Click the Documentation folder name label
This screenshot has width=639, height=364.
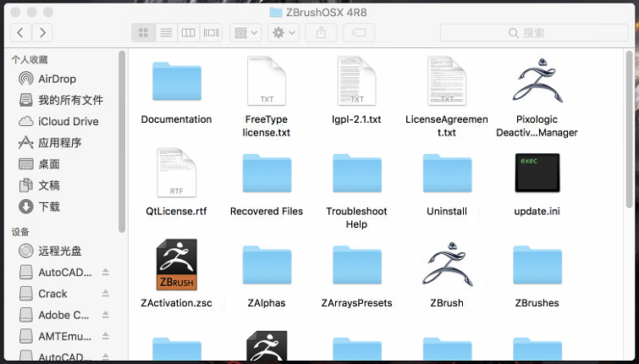176,119
